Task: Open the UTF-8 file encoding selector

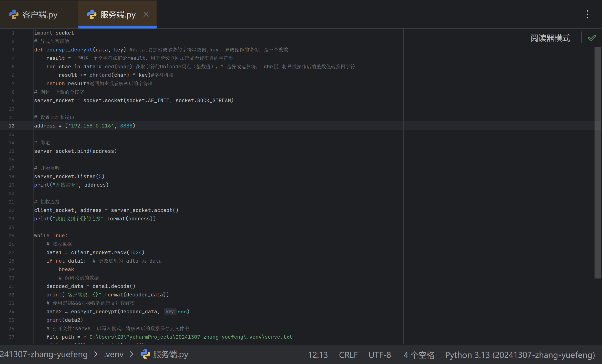Action: click(380, 355)
